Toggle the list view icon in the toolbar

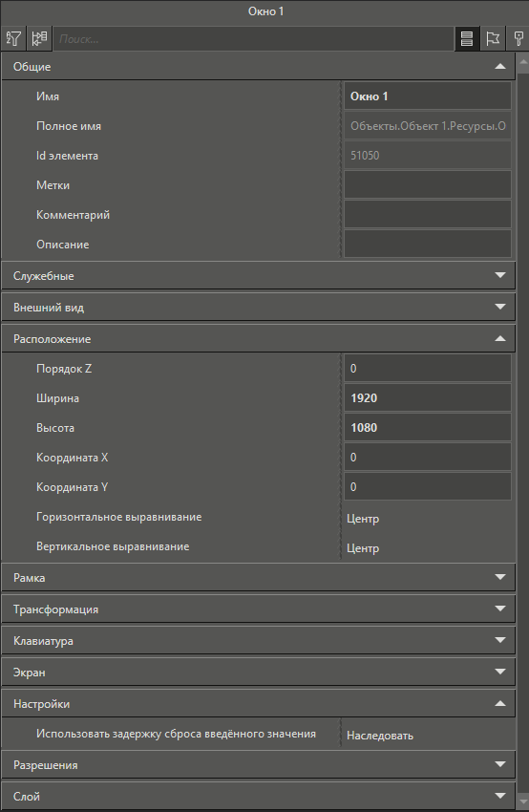pyautogui.click(x=467, y=39)
